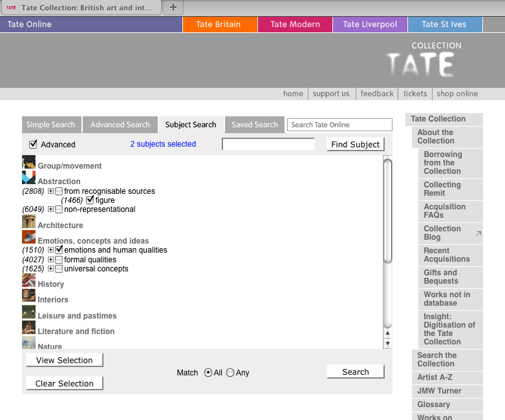This screenshot has width=505, height=420.
Task: Open 'Recent Acquisitions' sidebar link
Action: pyautogui.click(x=451, y=255)
